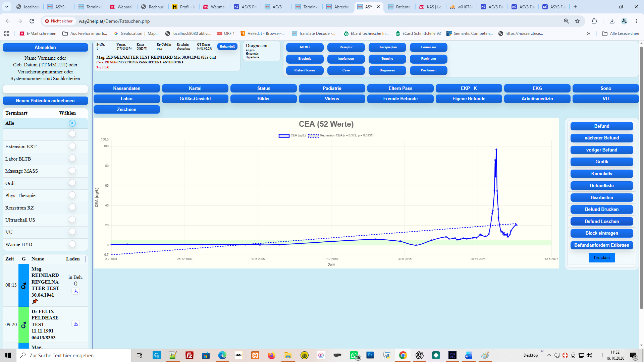Click browser reload icon

[x=32, y=21]
